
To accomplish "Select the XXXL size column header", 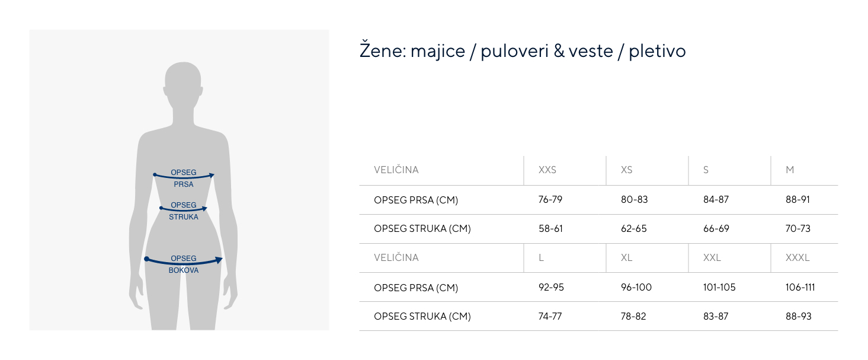I will click(x=797, y=258).
